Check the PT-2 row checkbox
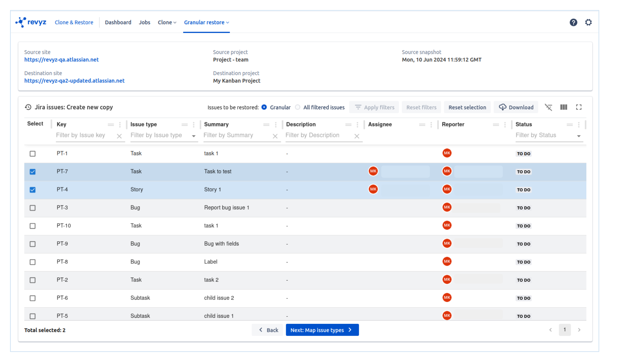 (x=33, y=280)
